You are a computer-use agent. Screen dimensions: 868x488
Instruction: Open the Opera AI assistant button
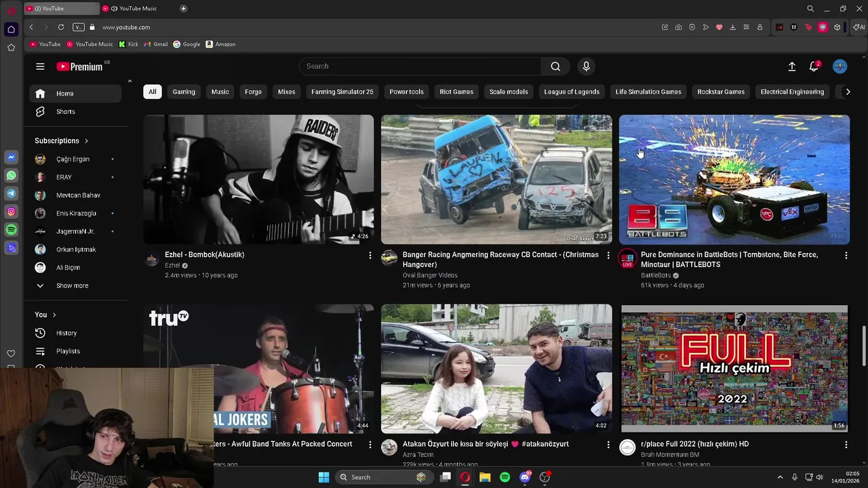[859, 27]
